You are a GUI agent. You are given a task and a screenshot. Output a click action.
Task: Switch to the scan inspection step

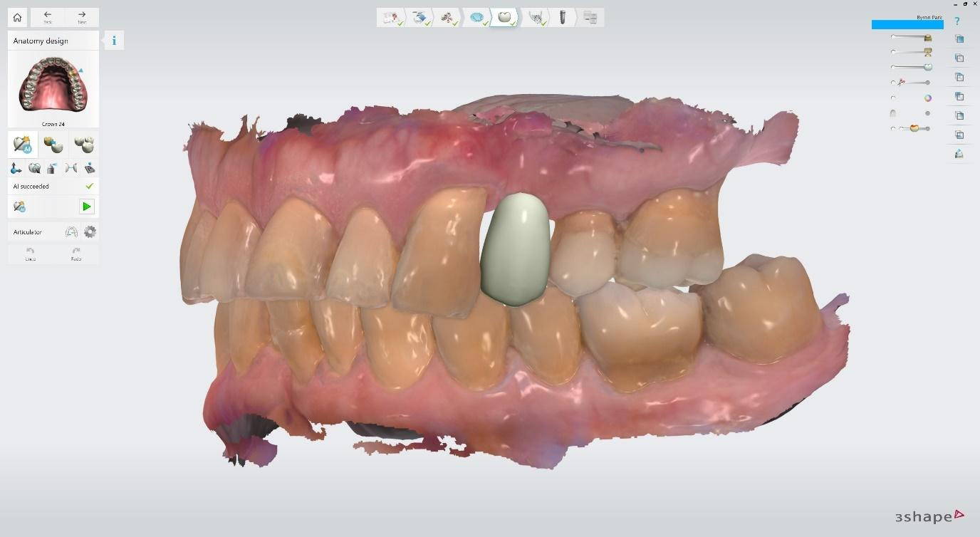click(x=419, y=17)
